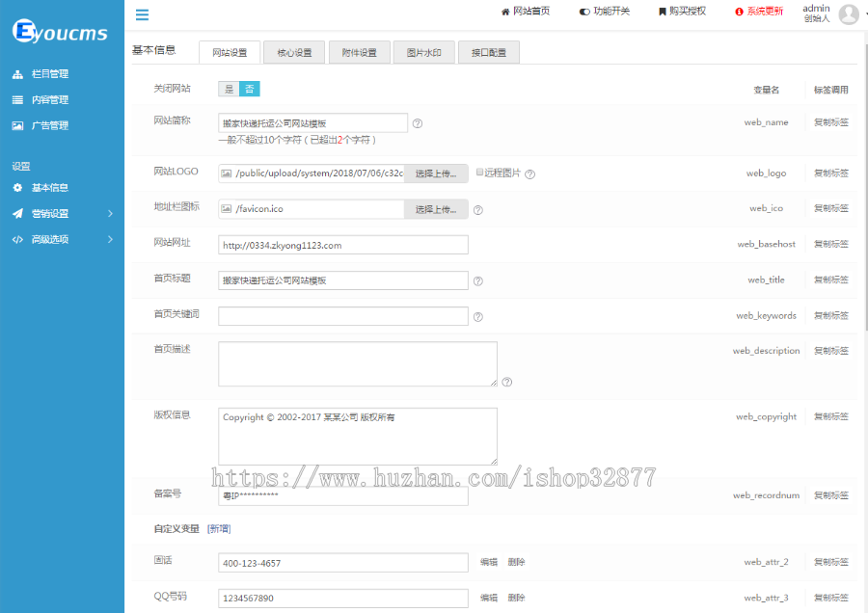Switch to the 网站设置 tab
The height and width of the screenshot is (613, 868).
click(x=230, y=53)
